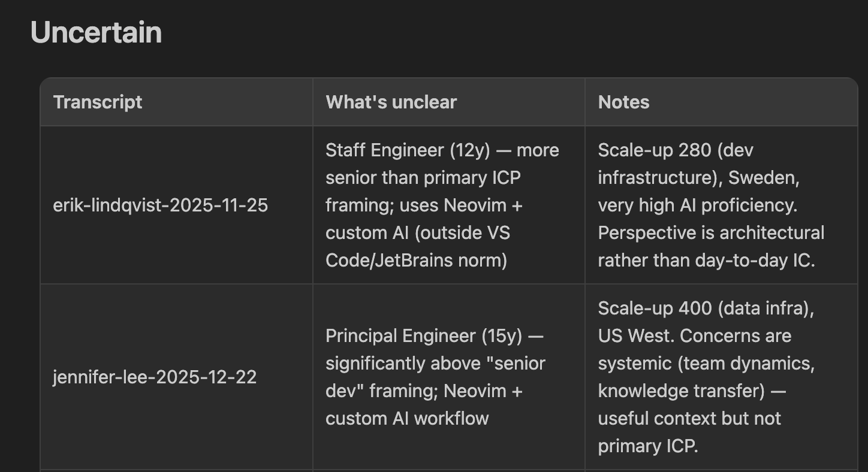Click the Uncertain section heading
The image size is (868, 472).
point(96,32)
